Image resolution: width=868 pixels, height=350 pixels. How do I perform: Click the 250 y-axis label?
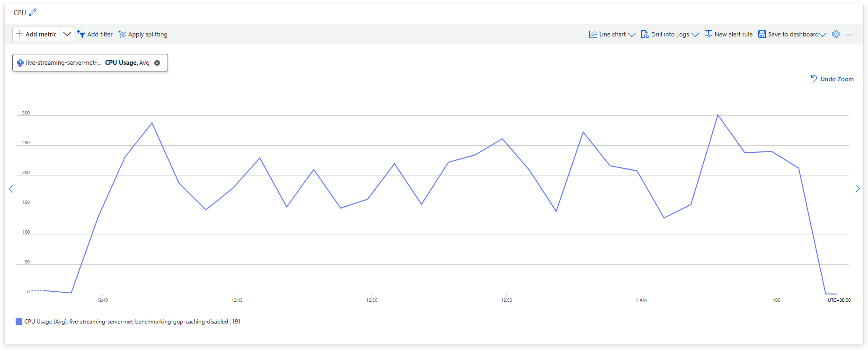click(x=26, y=143)
